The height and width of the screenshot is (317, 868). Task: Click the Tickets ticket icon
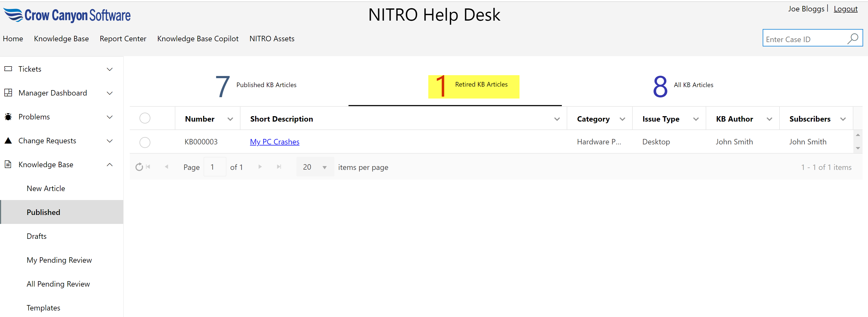pyautogui.click(x=8, y=69)
